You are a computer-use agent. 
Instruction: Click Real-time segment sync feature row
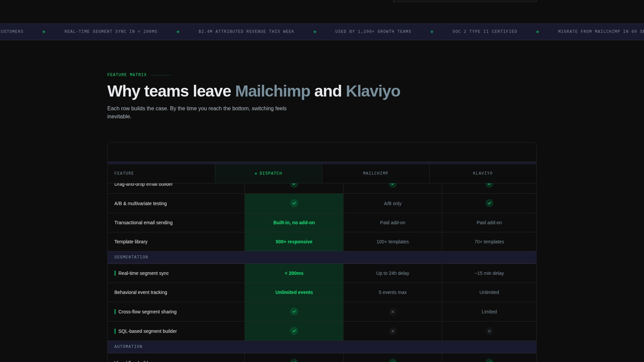click(143, 273)
